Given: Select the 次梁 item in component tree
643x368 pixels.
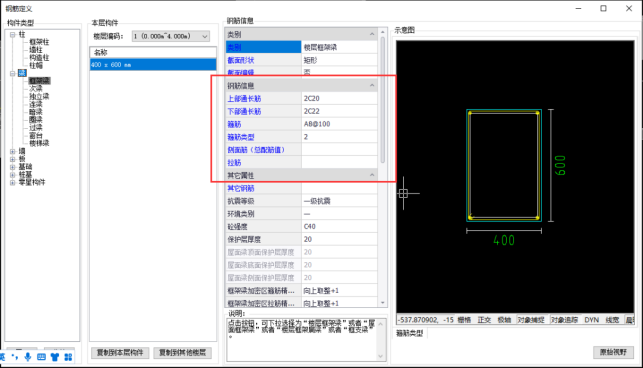Looking at the screenshot, I should click(x=36, y=89).
